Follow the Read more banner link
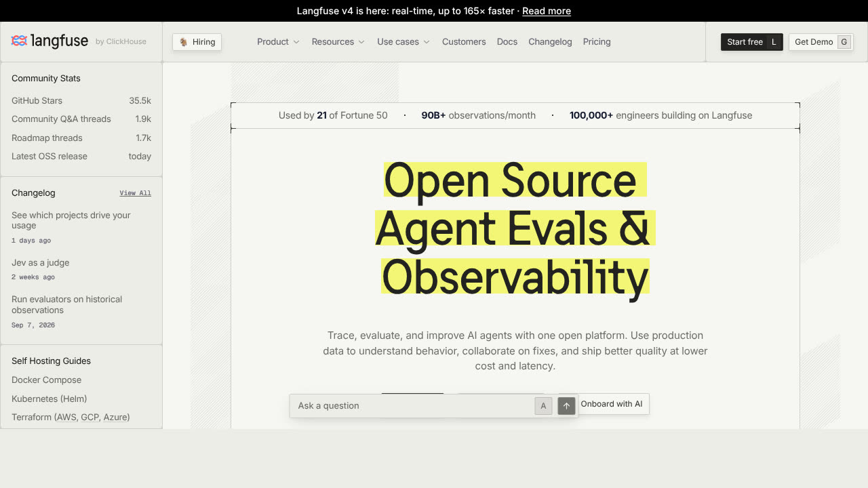This screenshot has width=868, height=488. [547, 11]
